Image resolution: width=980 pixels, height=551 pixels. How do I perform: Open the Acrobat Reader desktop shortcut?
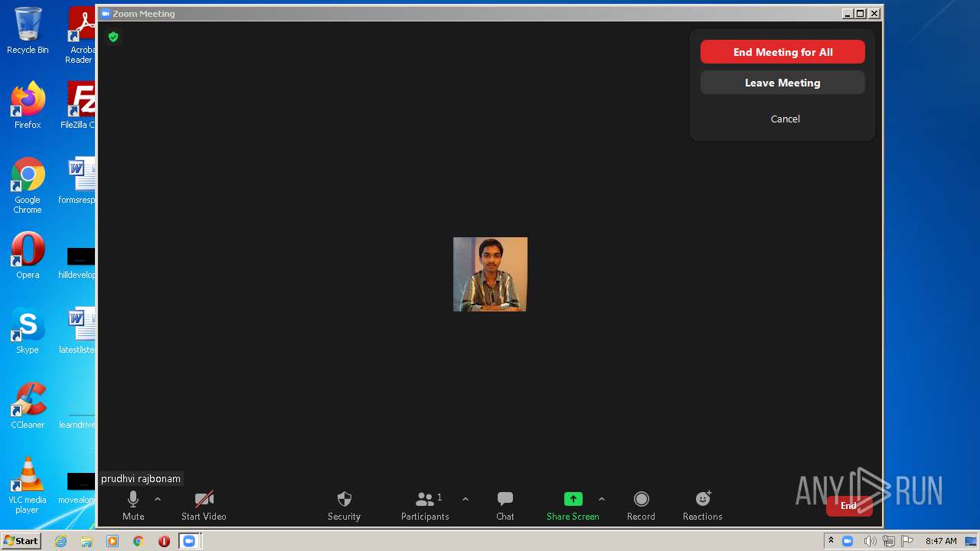point(81,35)
